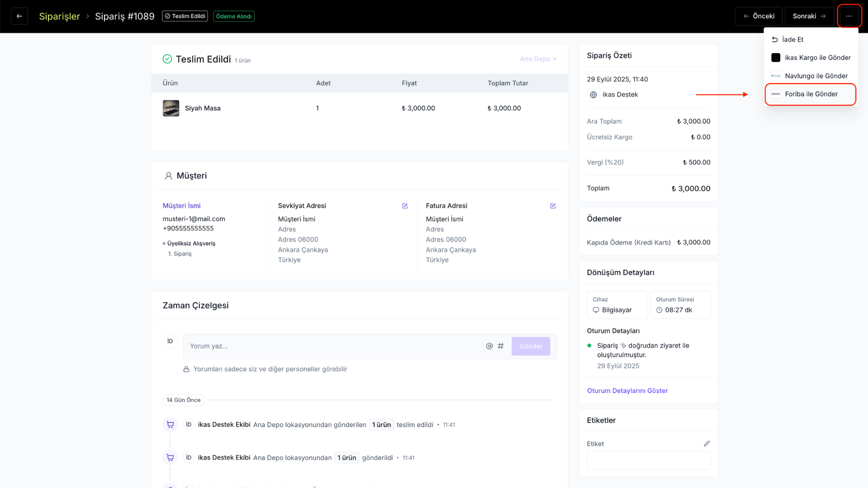Open the Siyah Masa product thumbnail

171,108
